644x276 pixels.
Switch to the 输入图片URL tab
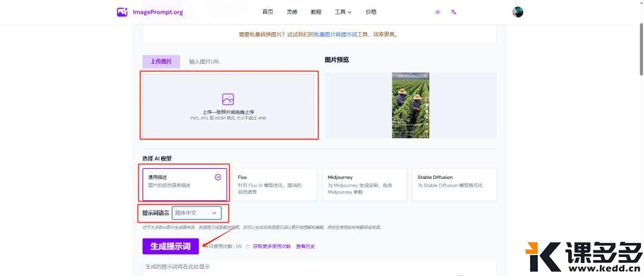pos(205,61)
